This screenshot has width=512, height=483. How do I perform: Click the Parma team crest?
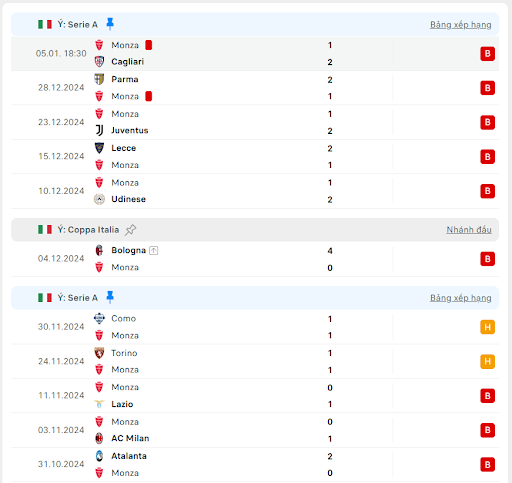click(99, 79)
